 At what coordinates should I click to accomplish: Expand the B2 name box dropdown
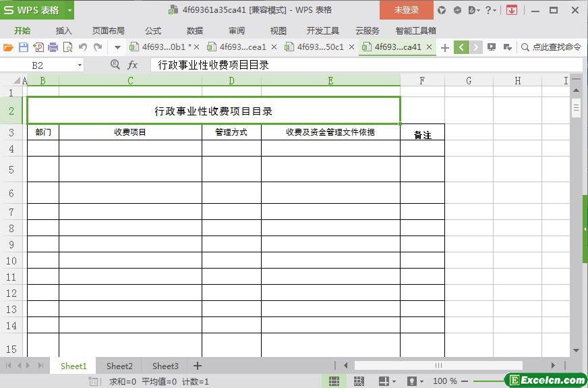(x=80, y=65)
